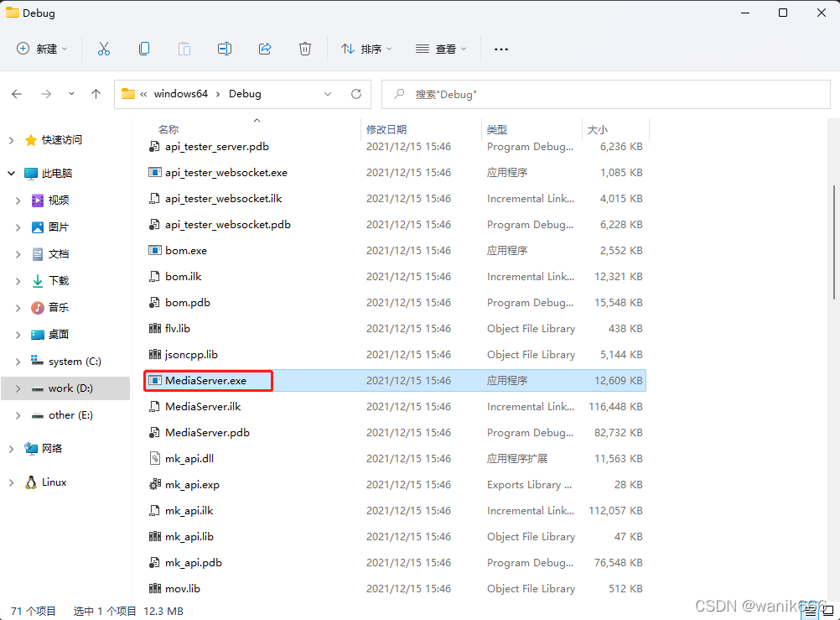Select file mk_api.lib

pyautogui.click(x=189, y=537)
